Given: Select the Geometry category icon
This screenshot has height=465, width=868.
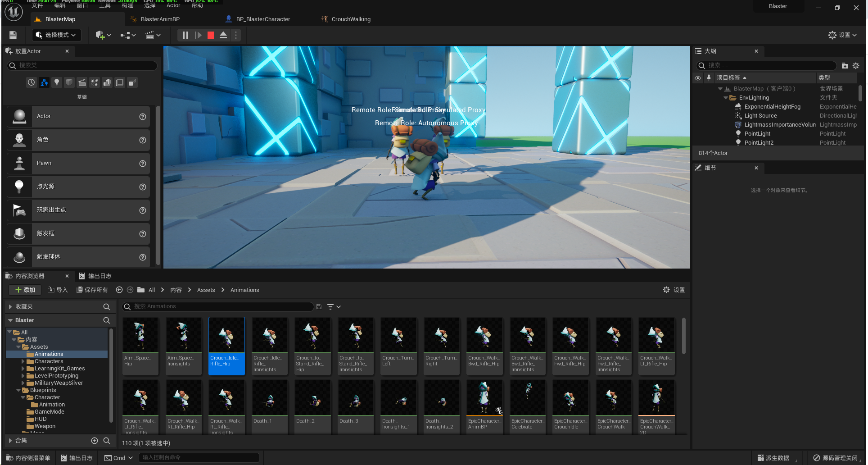Looking at the screenshot, I should point(107,82).
